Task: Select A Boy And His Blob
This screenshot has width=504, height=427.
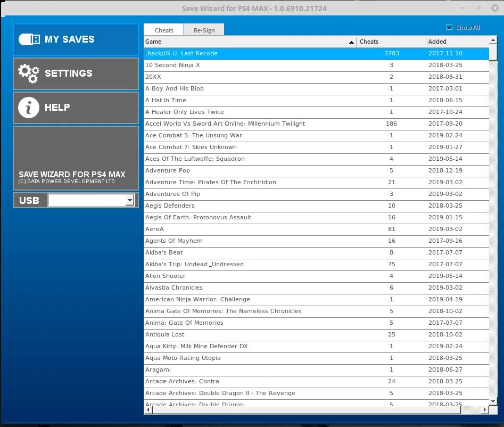Action: 317,88
